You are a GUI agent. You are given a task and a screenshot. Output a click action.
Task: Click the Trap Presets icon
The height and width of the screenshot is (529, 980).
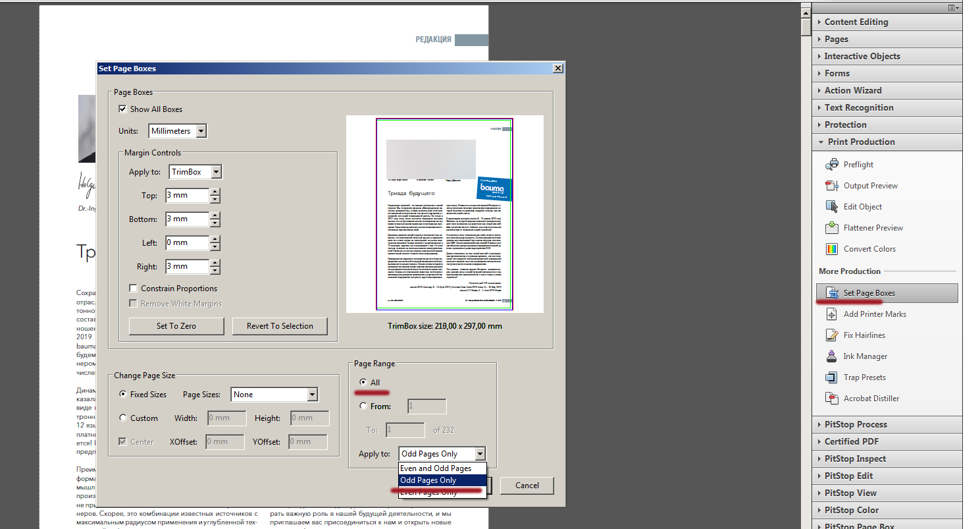(831, 377)
